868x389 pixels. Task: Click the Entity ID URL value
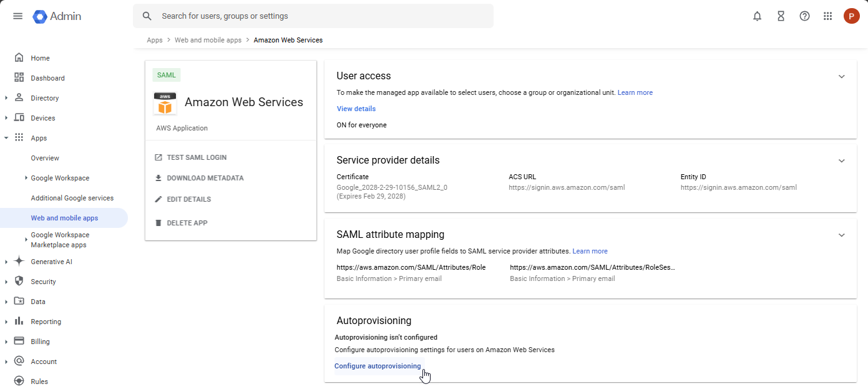click(x=739, y=187)
